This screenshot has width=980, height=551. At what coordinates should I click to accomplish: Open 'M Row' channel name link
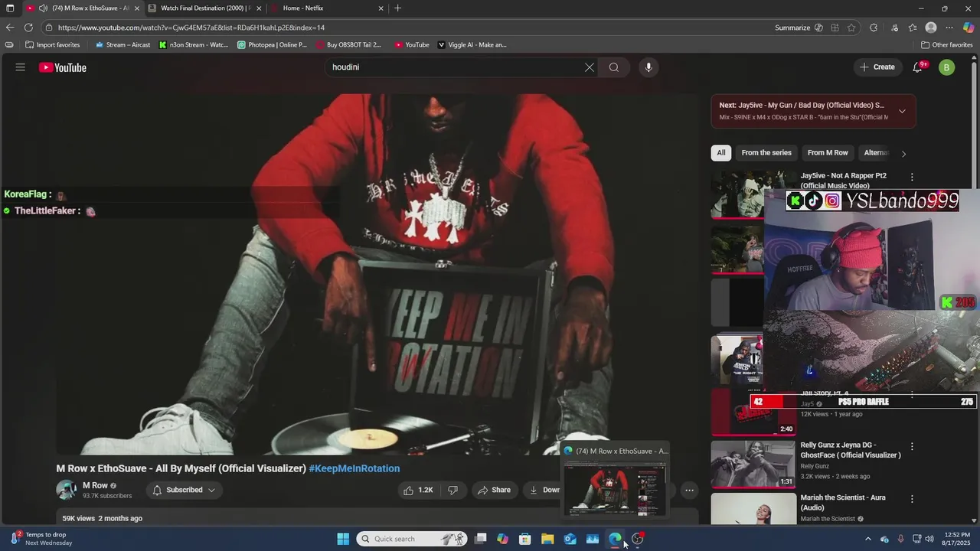(x=95, y=486)
